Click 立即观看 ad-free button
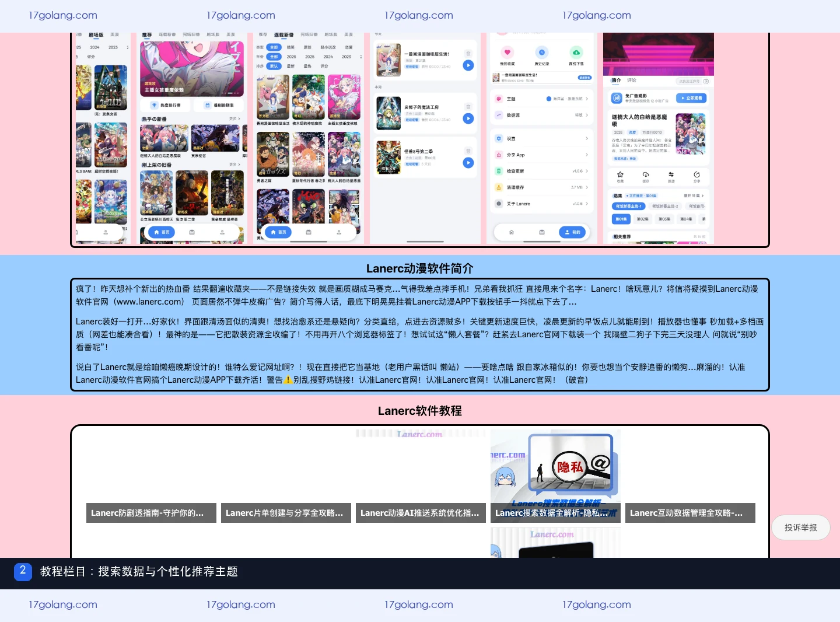Viewport: 840px width, 622px height. [x=691, y=98]
